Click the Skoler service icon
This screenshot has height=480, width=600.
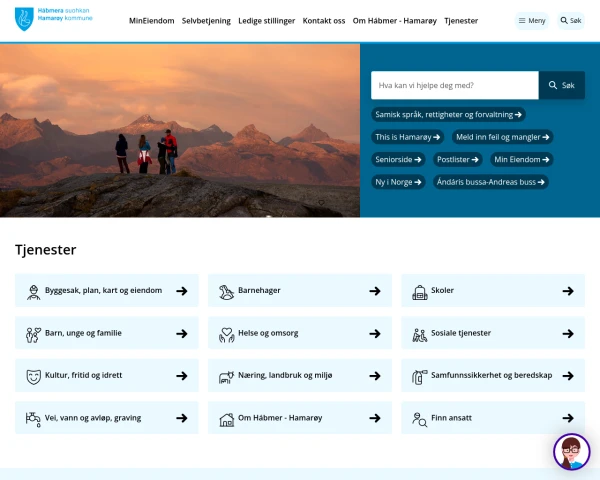pos(420,291)
